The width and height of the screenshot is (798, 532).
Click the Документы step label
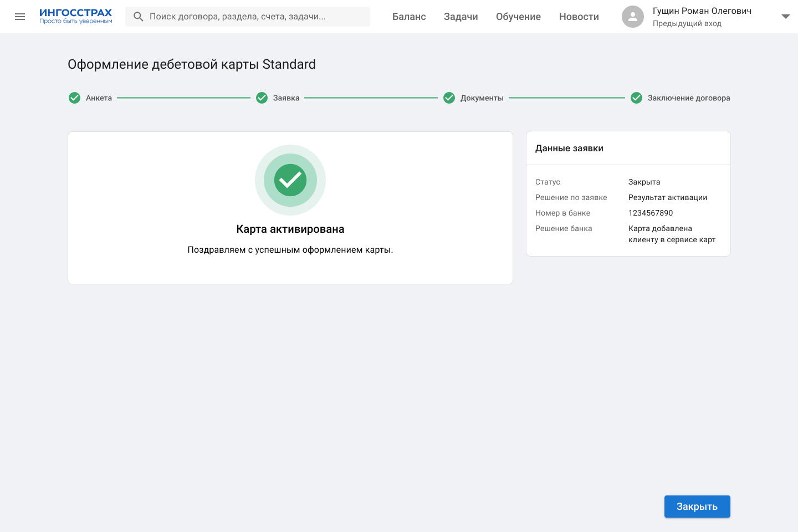click(482, 98)
